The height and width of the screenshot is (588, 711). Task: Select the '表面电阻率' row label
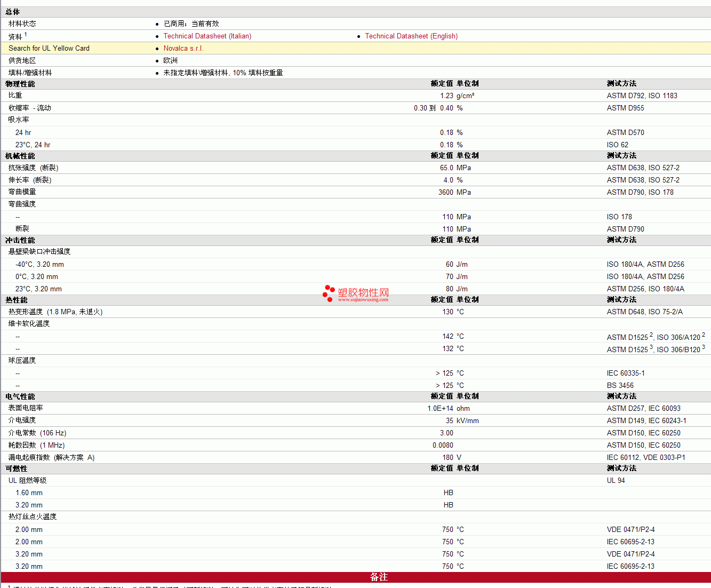tap(26, 408)
